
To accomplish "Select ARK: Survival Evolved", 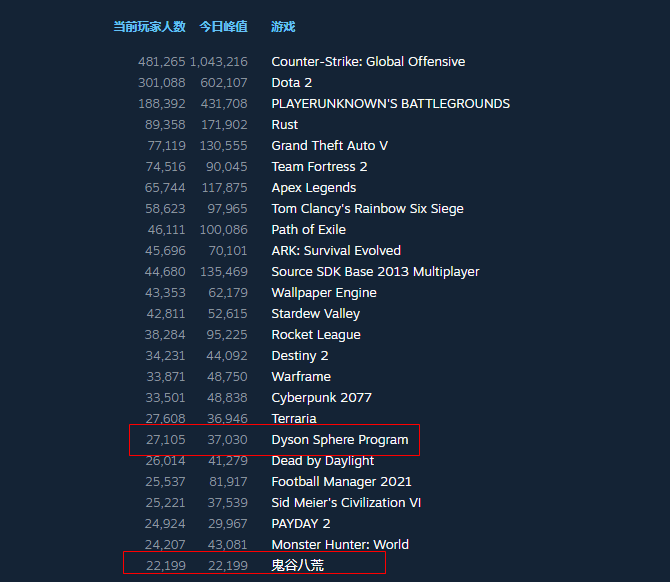I will coord(336,250).
